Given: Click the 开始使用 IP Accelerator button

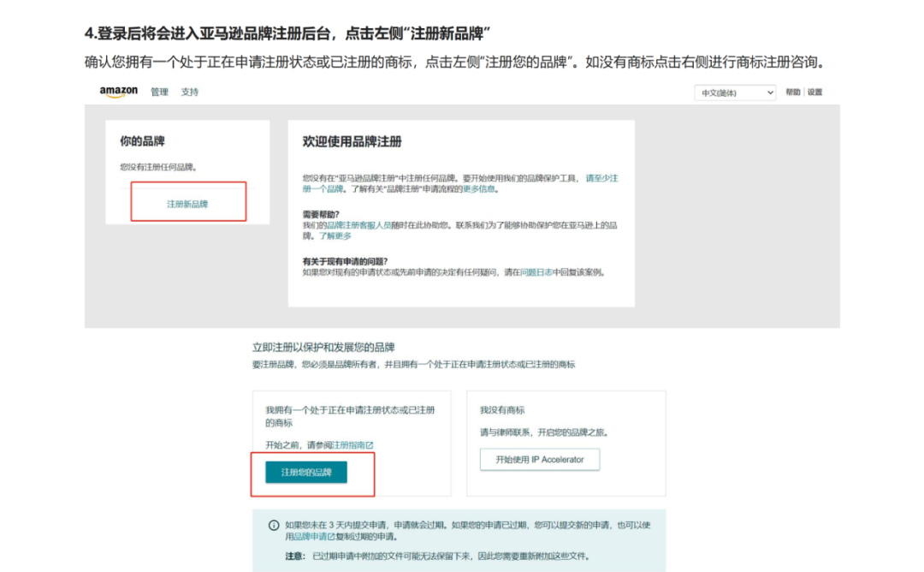Looking at the screenshot, I should pos(540,459).
